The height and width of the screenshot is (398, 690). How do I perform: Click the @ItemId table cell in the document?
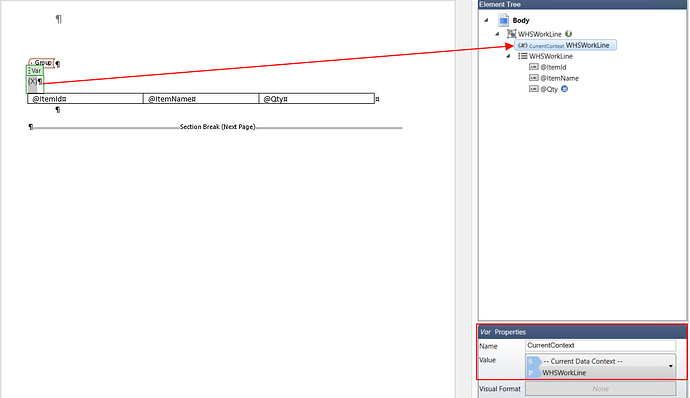(85, 99)
